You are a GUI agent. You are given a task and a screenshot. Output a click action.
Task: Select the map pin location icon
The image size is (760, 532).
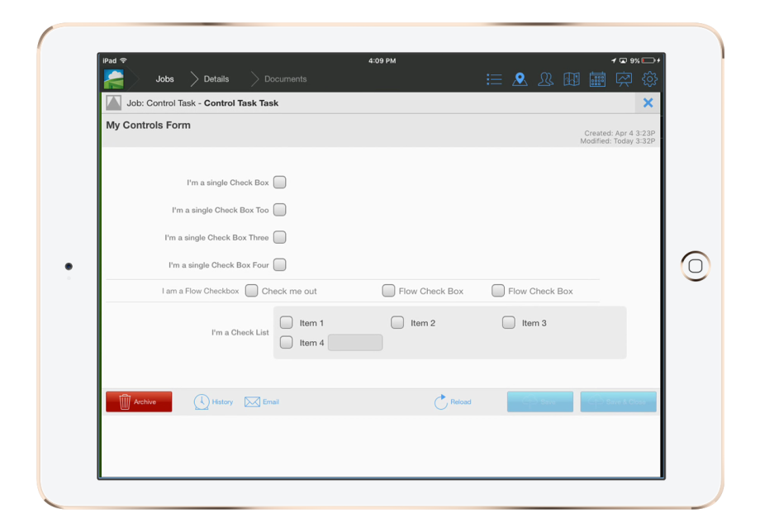click(520, 78)
